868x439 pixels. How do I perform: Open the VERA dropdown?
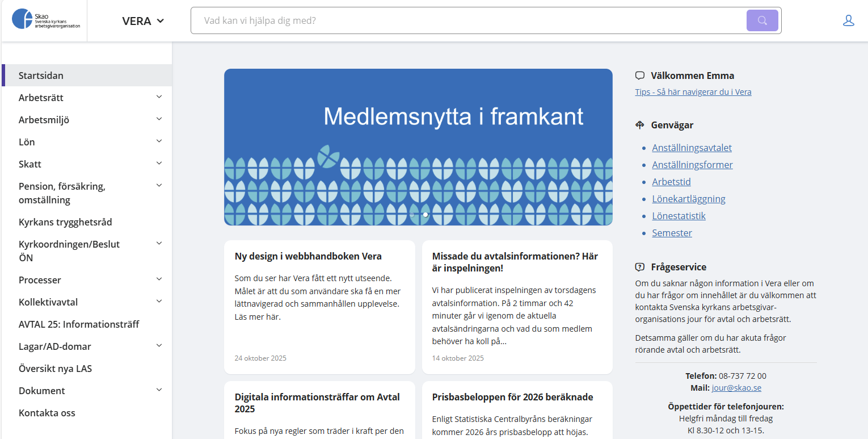coord(142,19)
